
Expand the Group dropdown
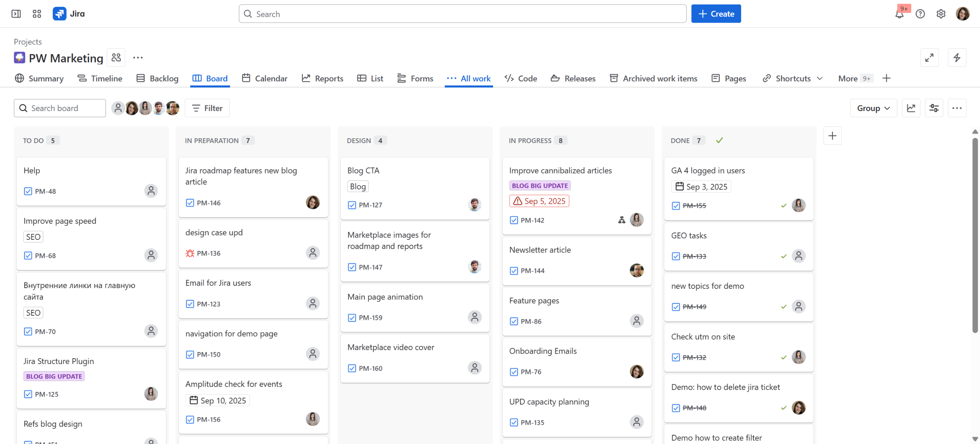873,108
